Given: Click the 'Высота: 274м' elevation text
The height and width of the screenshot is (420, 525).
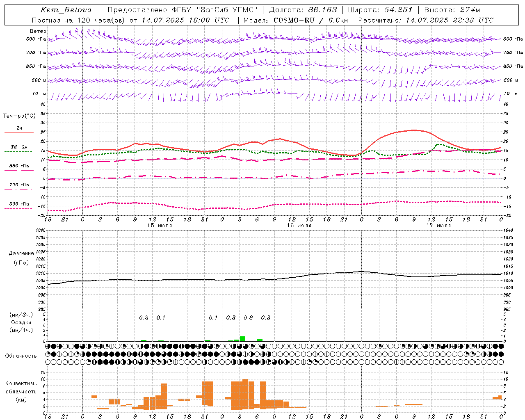Looking at the screenshot, I should pos(452,10).
